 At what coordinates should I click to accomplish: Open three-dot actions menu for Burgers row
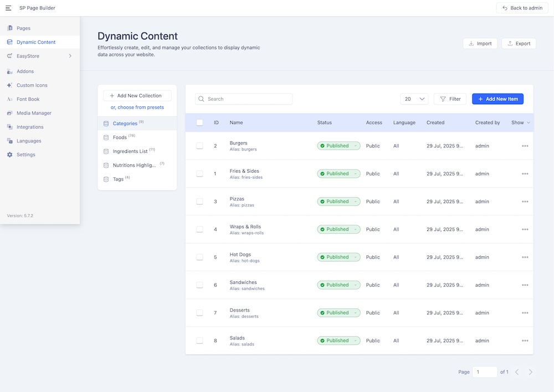point(525,146)
